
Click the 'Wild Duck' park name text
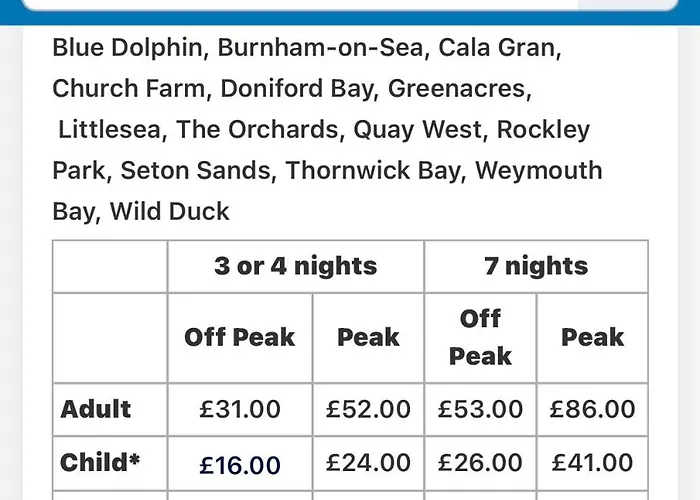point(170,212)
